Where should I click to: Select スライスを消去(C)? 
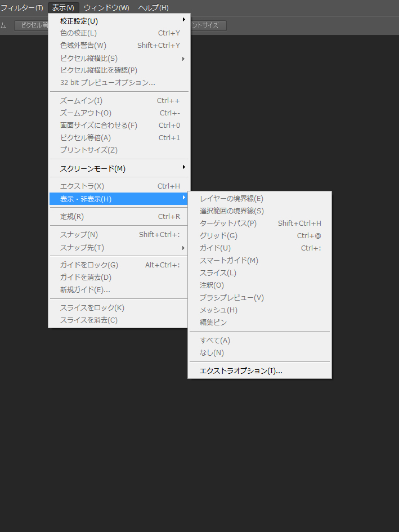[119, 320]
